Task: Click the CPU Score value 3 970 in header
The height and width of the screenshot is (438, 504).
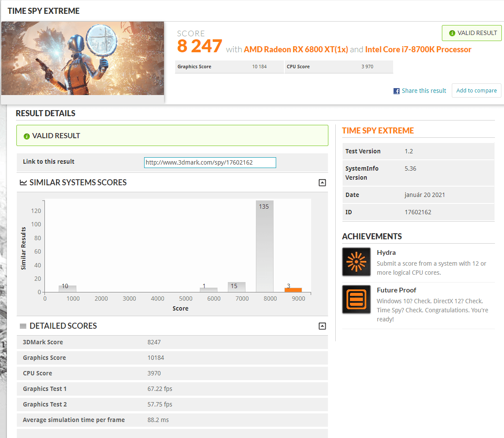Action: (x=367, y=67)
